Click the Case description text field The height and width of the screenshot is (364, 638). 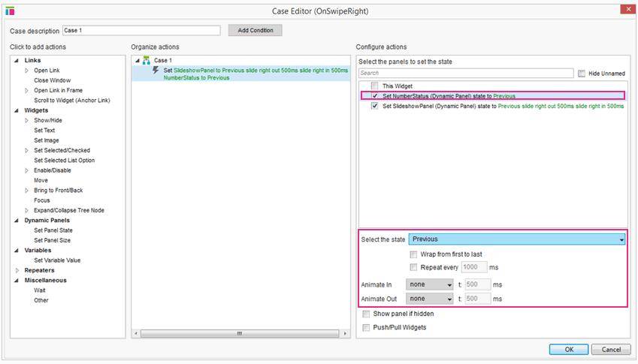point(141,31)
